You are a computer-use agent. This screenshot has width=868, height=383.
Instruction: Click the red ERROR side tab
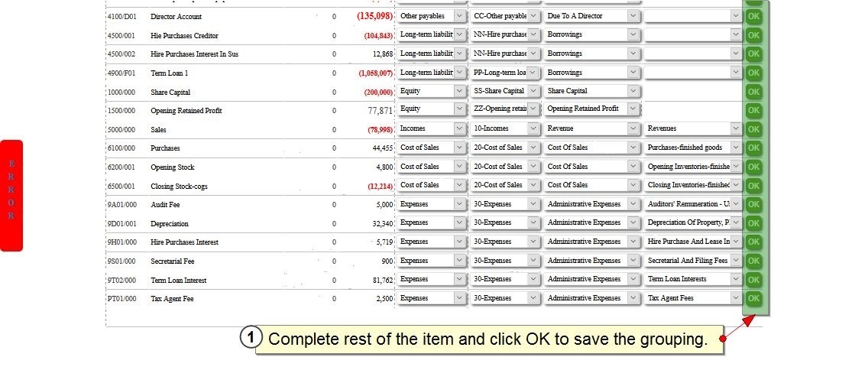[x=11, y=196]
